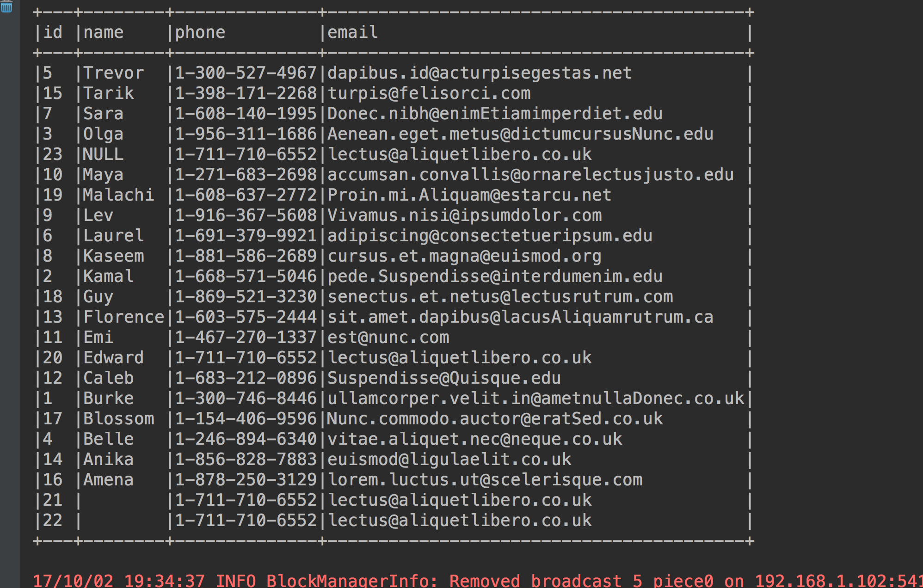Click email est@nunc.com

tap(388, 337)
